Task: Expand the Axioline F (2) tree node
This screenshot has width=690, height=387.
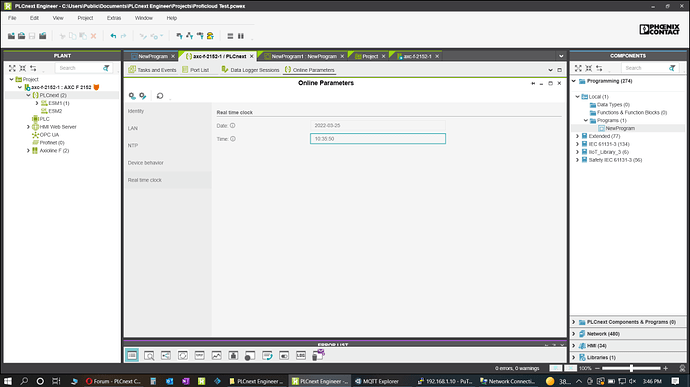Action: [x=28, y=151]
